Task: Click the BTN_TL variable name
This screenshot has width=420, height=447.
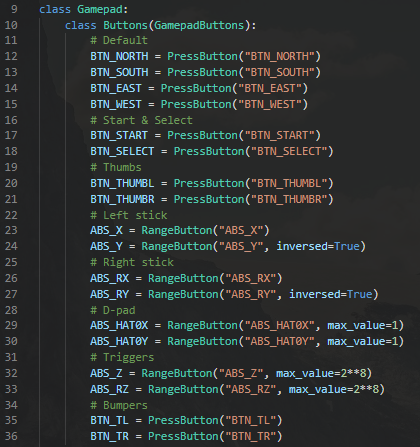Action: (109, 420)
